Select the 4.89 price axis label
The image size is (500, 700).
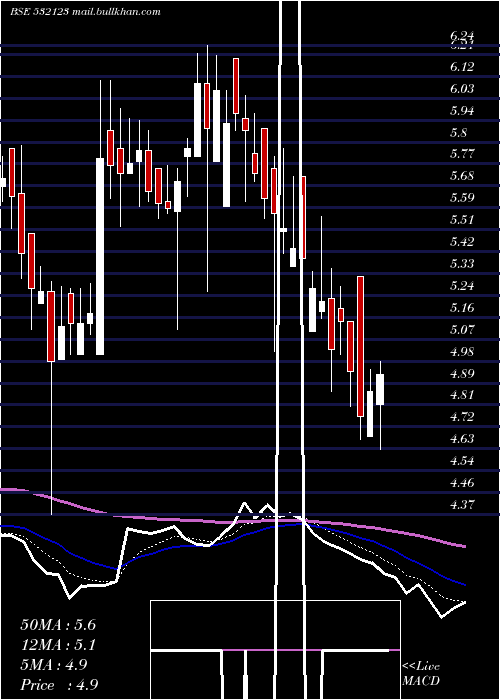click(x=462, y=373)
